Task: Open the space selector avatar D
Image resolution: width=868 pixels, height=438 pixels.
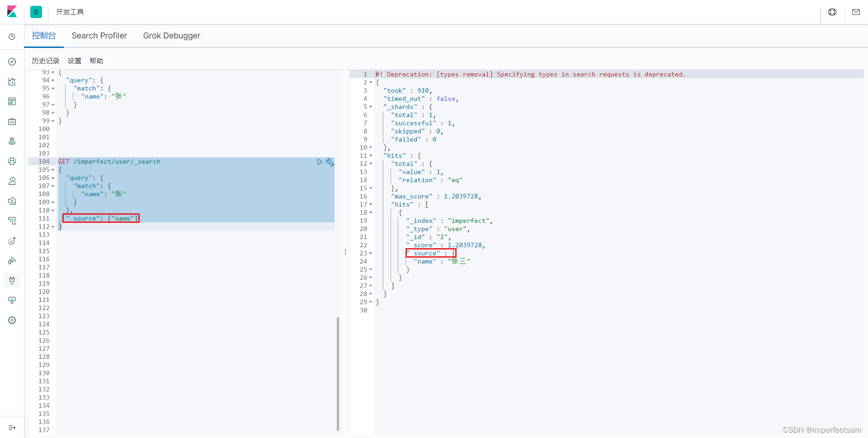Action: pyautogui.click(x=36, y=12)
